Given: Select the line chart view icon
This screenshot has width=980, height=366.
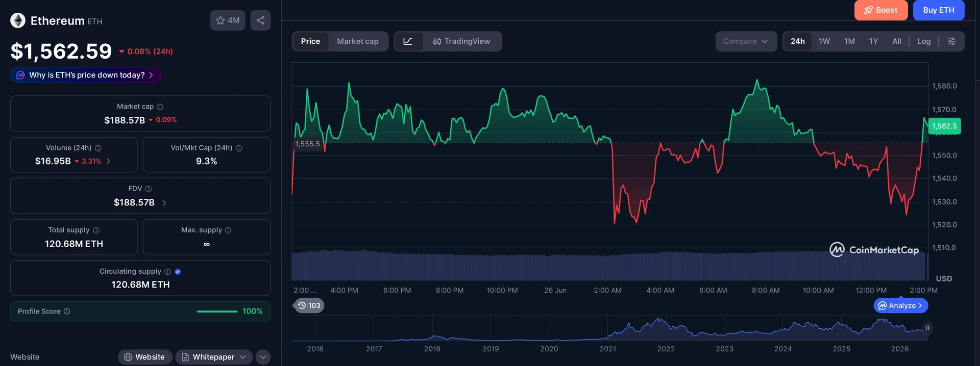Looking at the screenshot, I should coord(408,41).
